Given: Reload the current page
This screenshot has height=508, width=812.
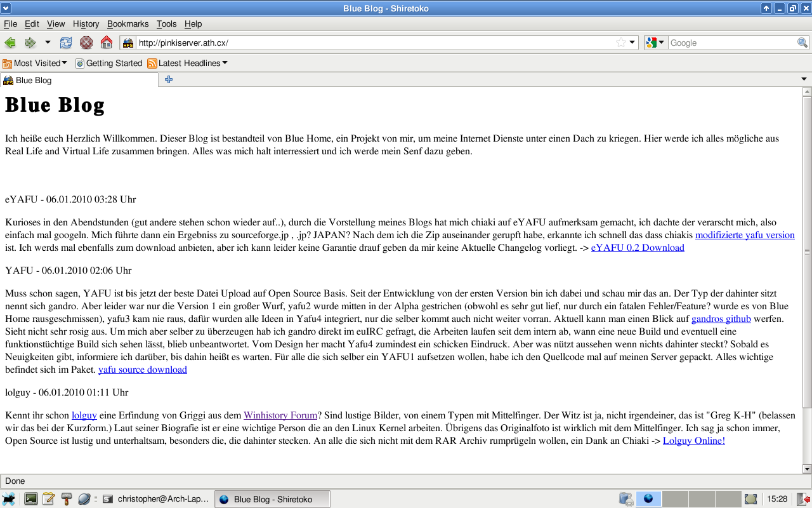Looking at the screenshot, I should pos(66,43).
